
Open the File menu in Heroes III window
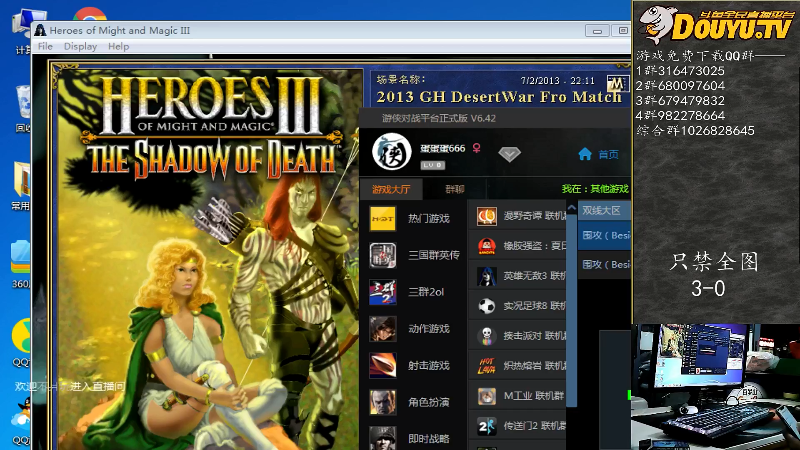coord(45,46)
